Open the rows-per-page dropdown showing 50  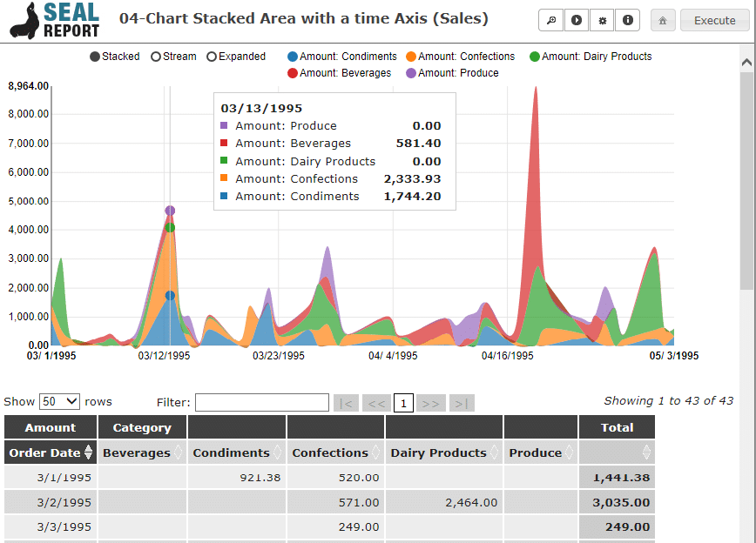coord(60,402)
